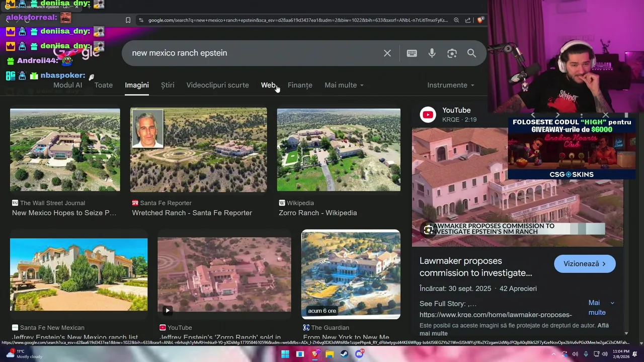Click the microphone icon in system tray
Viewport: 644px width, 362px height.
pyautogui.click(x=586, y=354)
